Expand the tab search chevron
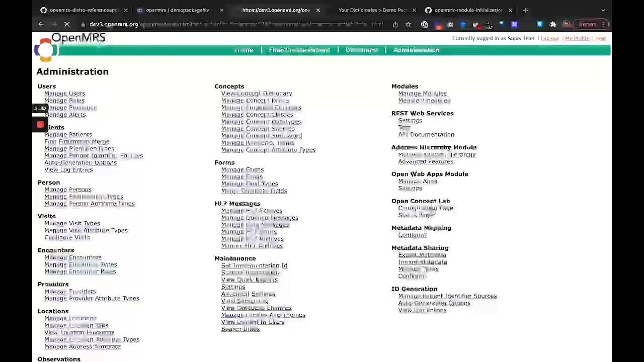The image size is (644, 362). click(603, 10)
